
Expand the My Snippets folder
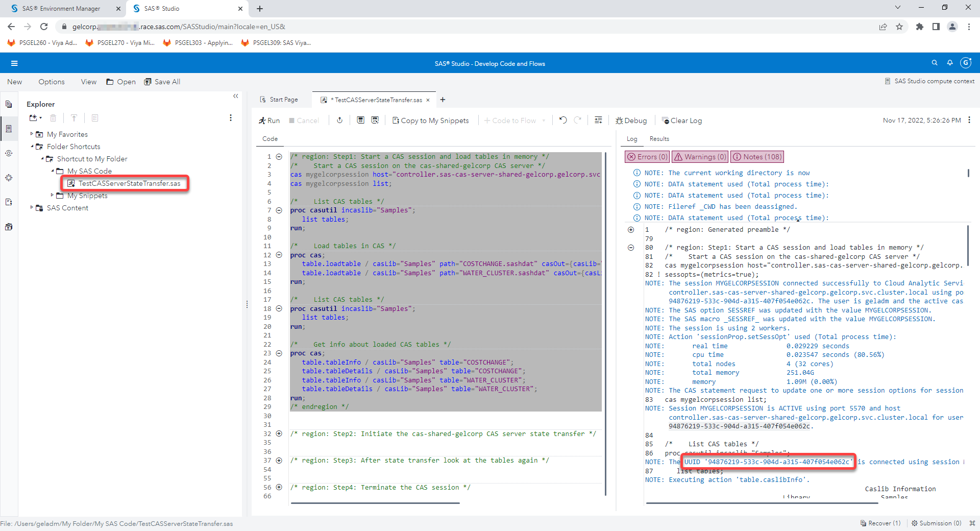click(x=52, y=195)
